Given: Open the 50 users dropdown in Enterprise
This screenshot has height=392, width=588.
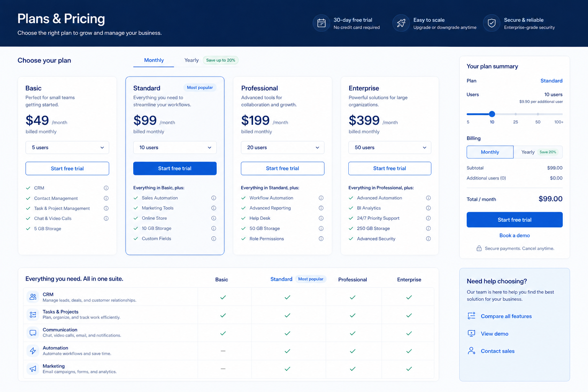Looking at the screenshot, I should tap(390, 148).
